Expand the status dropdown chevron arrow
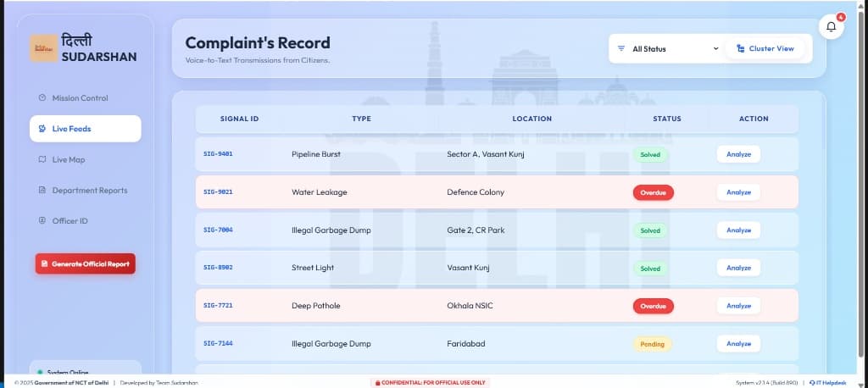 point(715,48)
